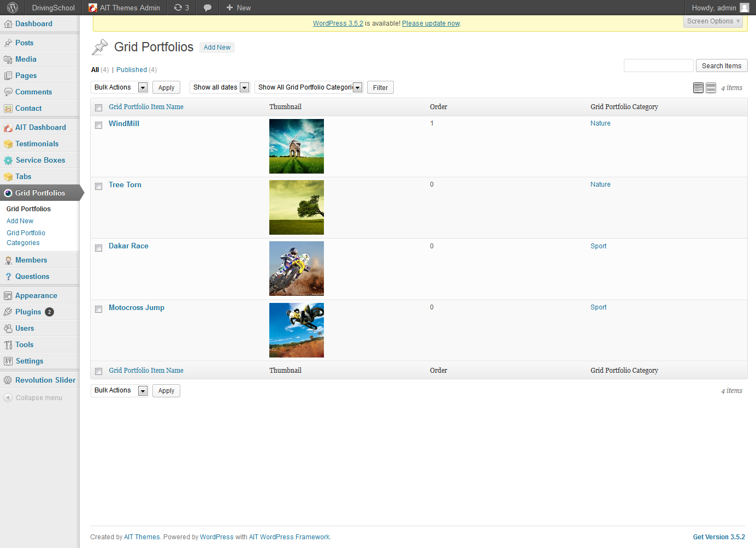This screenshot has width=756, height=548.
Task: Click the WordPress logo in admin bar
Action: pyautogui.click(x=13, y=8)
